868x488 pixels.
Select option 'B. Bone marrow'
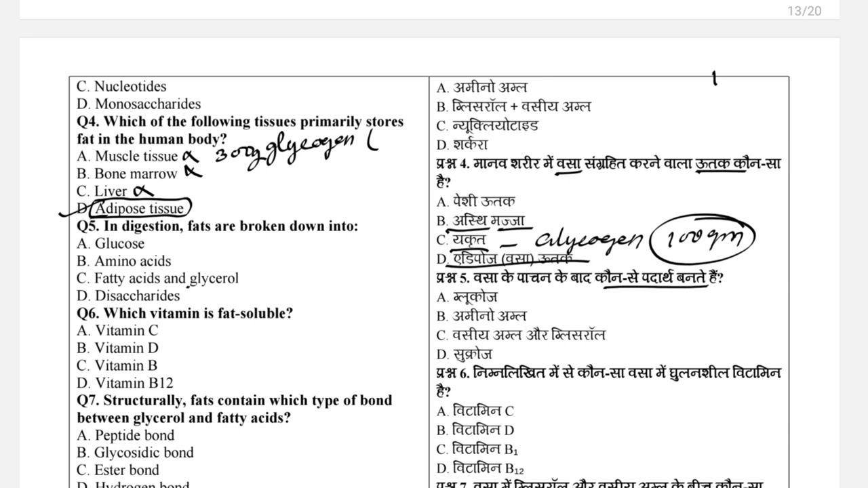127,174
